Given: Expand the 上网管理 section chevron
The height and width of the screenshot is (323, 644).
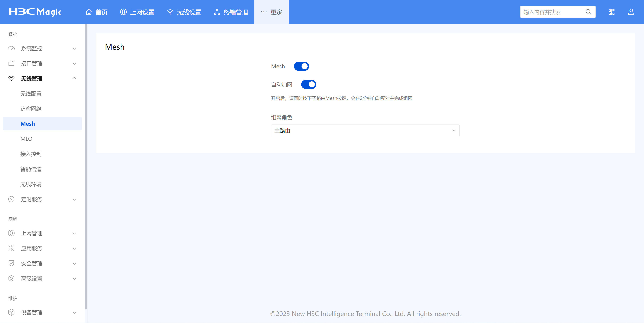Looking at the screenshot, I should (x=74, y=233).
